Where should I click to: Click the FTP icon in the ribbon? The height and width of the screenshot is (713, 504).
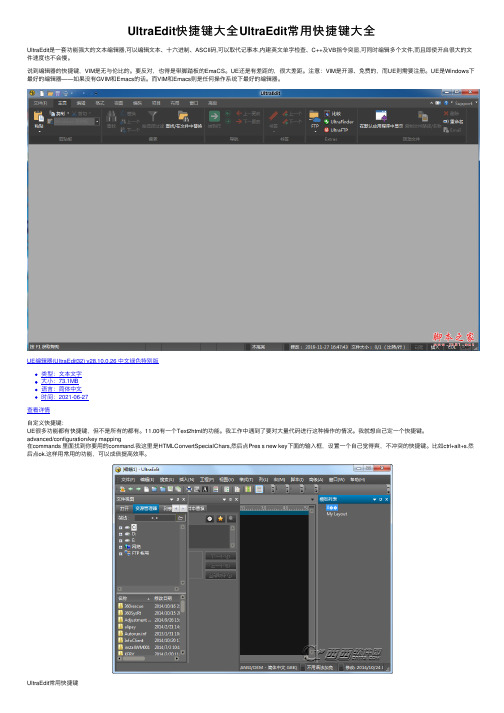[x=314, y=119]
